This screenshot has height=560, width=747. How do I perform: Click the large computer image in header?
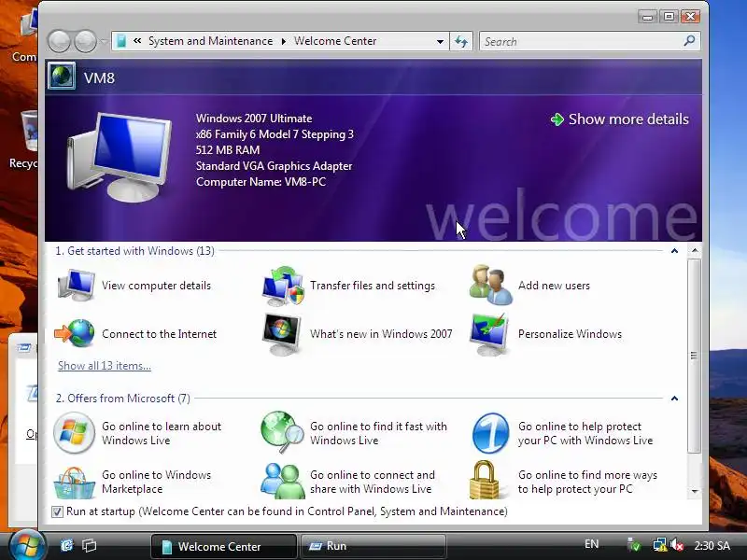pos(120,157)
